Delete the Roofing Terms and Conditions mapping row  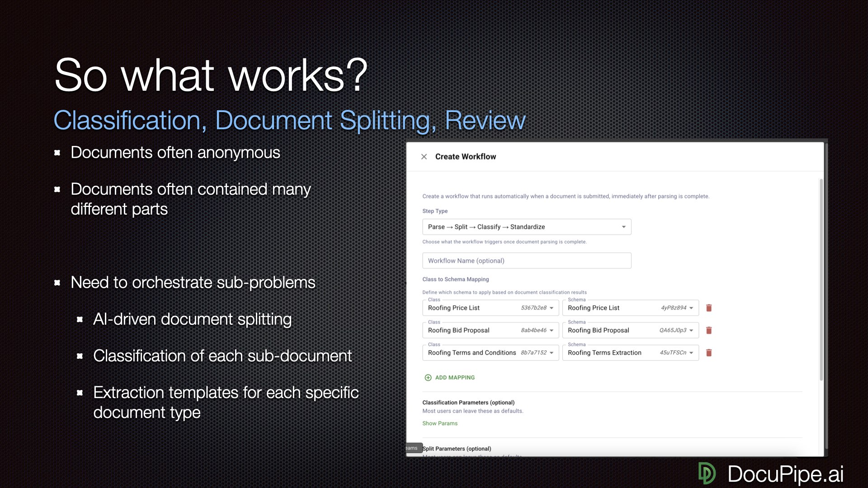coord(709,353)
